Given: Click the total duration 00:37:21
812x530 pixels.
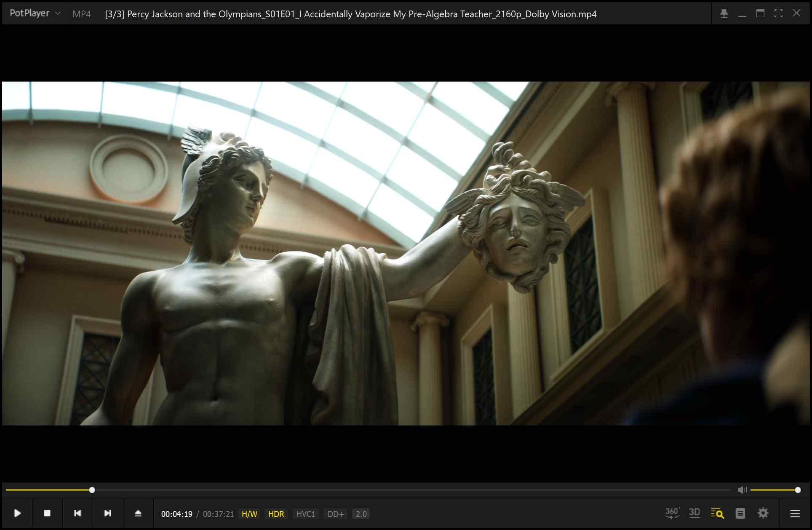Looking at the screenshot, I should pyautogui.click(x=218, y=514).
